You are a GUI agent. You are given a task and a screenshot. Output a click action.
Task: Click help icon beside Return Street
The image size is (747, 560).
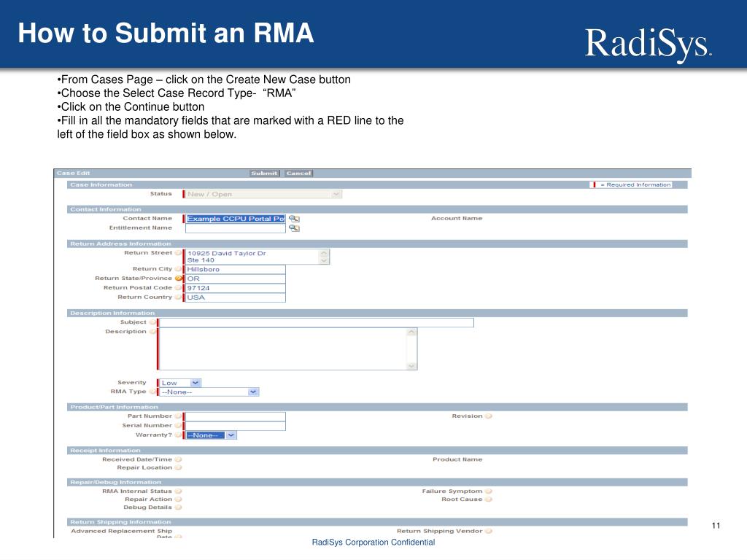[x=178, y=253]
